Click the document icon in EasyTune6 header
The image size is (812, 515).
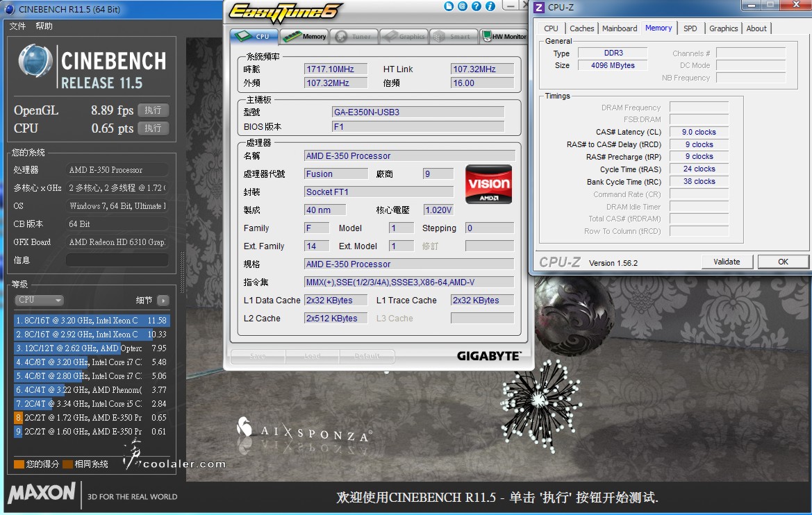click(449, 6)
